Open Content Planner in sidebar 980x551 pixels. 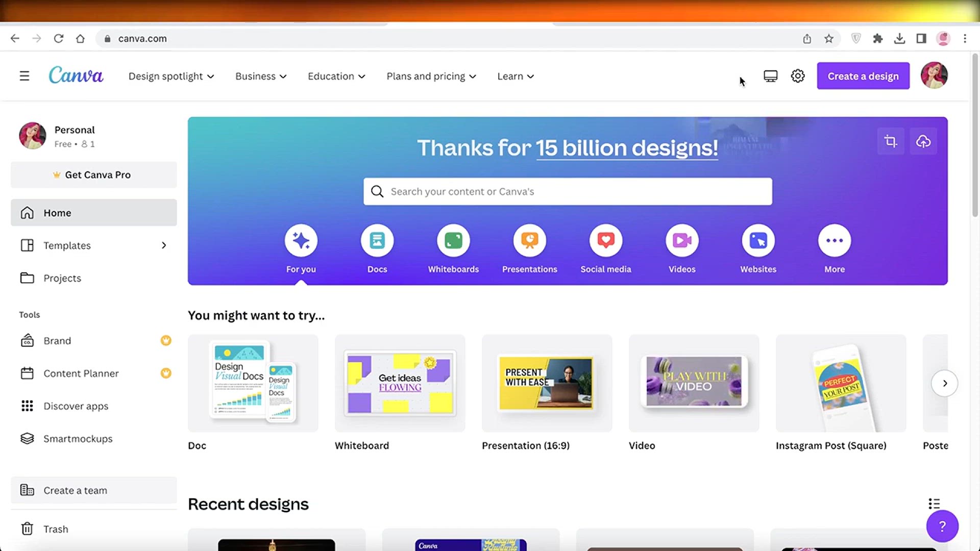[x=94, y=373]
